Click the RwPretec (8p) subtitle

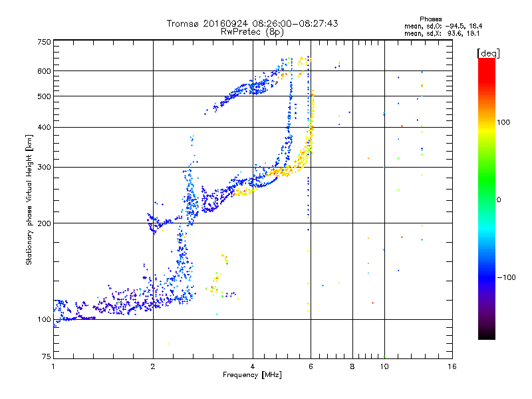point(253,32)
